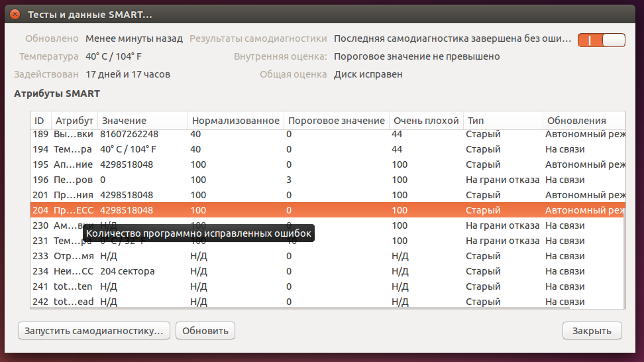Sort by the Атрибут column header

(74, 121)
